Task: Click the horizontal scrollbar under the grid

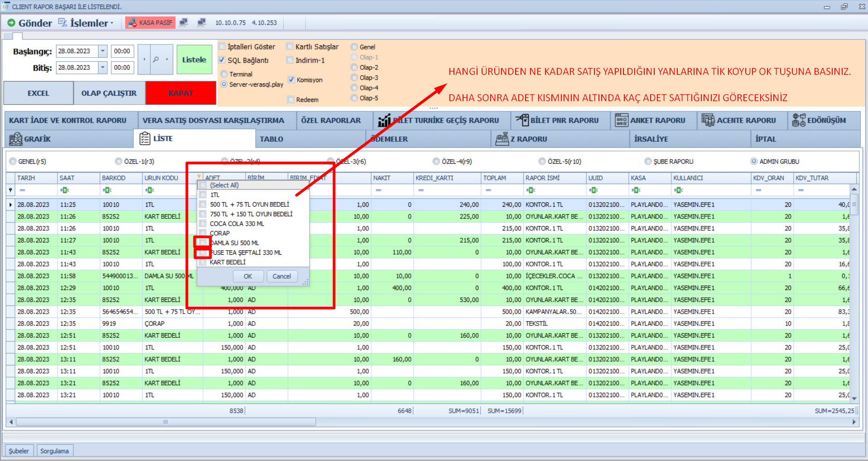Action: pyautogui.click(x=166, y=422)
